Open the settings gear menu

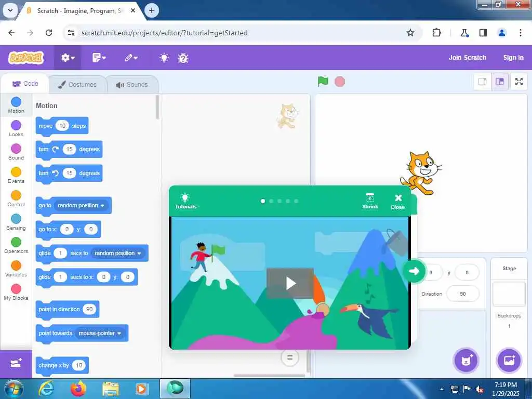pyautogui.click(x=68, y=58)
